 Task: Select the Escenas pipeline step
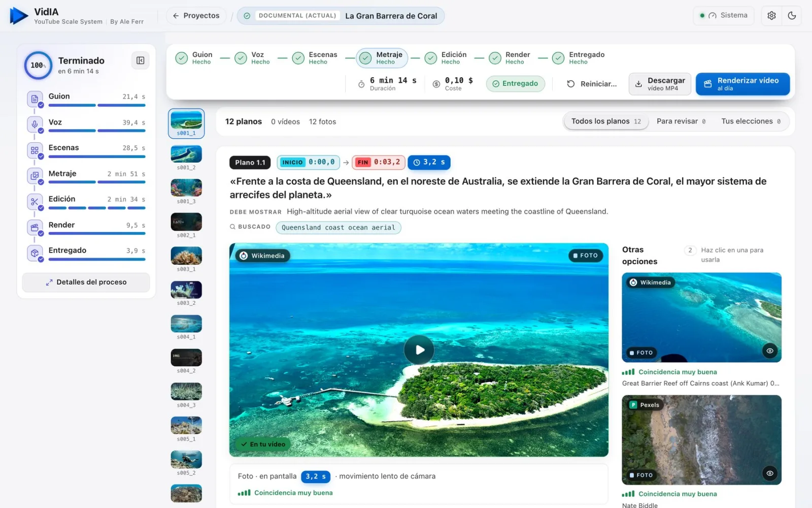(315, 58)
